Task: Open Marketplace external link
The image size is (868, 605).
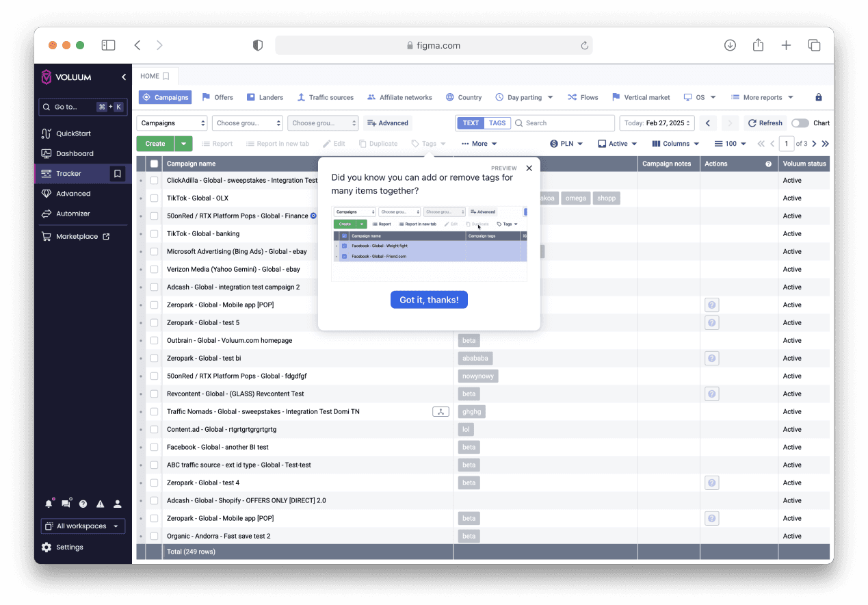Action: click(x=75, y=237)
